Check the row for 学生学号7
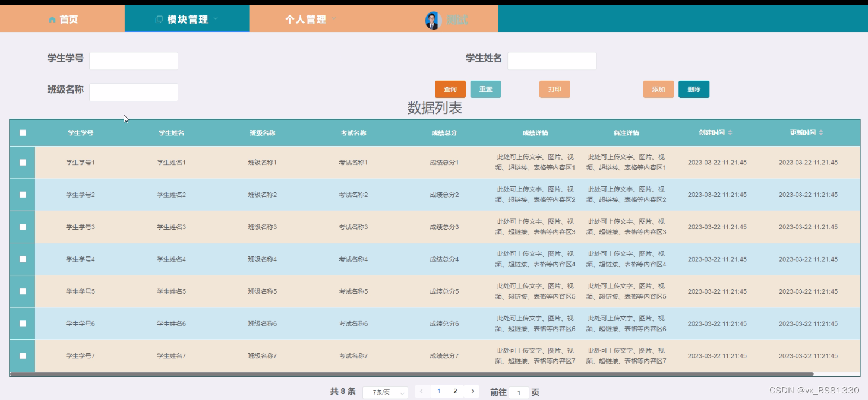 click(x=23, y=356)
